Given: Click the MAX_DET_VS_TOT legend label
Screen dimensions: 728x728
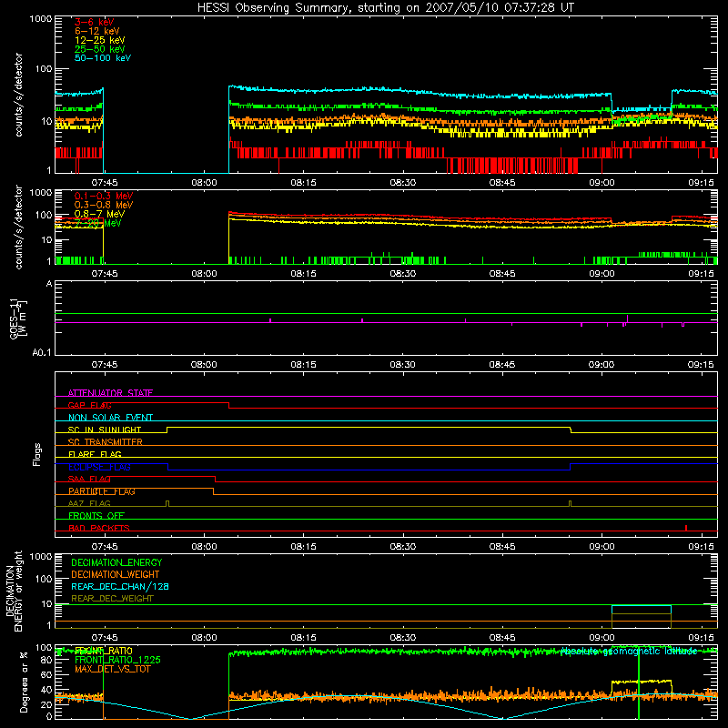Looking at the screenshot, I should [112, 669].
